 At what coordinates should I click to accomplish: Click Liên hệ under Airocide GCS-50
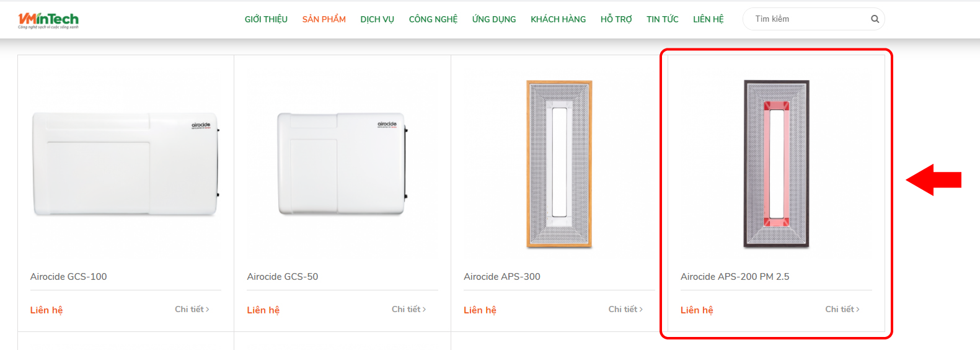pos(263,310)
